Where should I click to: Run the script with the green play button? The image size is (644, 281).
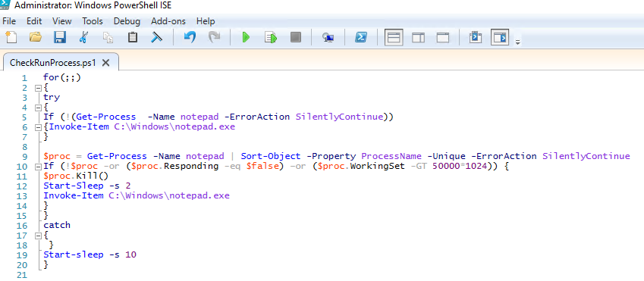(246, 38)
